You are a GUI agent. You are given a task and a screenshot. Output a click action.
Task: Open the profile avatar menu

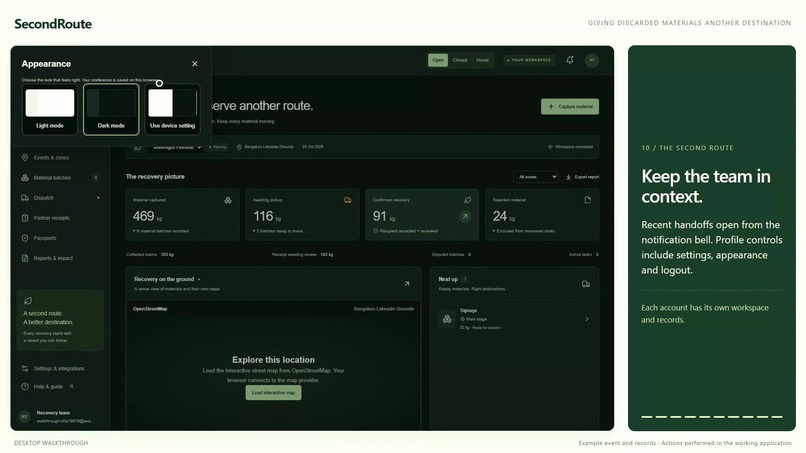[x=592, y=60]
